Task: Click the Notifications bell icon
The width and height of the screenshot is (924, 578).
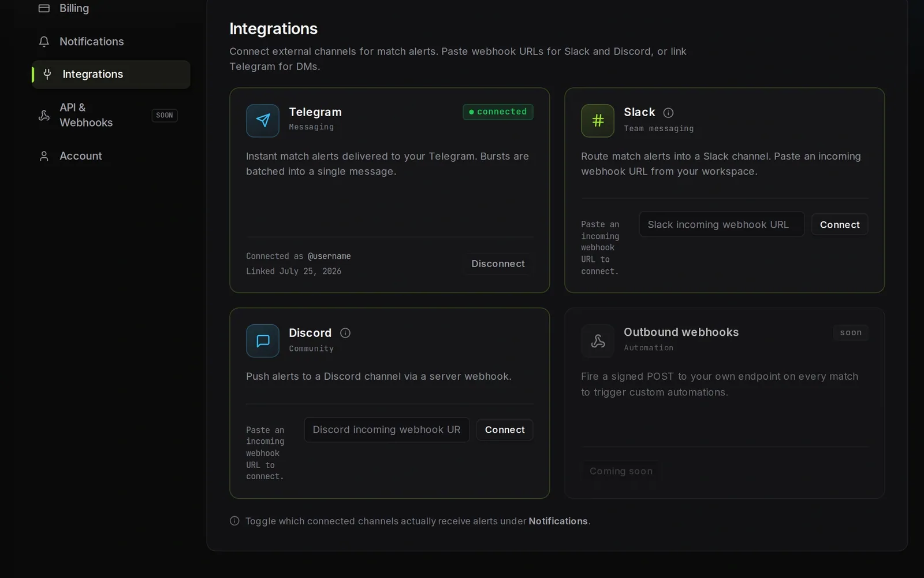Action: 44,42
